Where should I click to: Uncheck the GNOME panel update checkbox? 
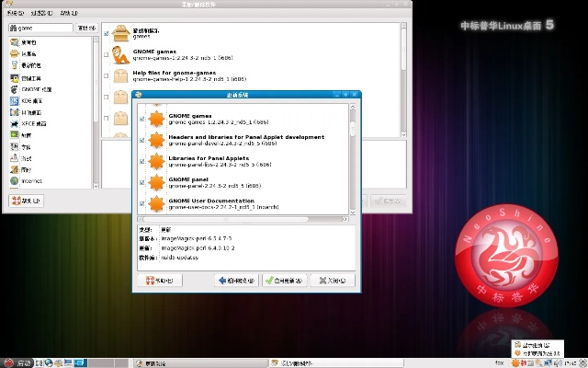coord(141,183)
